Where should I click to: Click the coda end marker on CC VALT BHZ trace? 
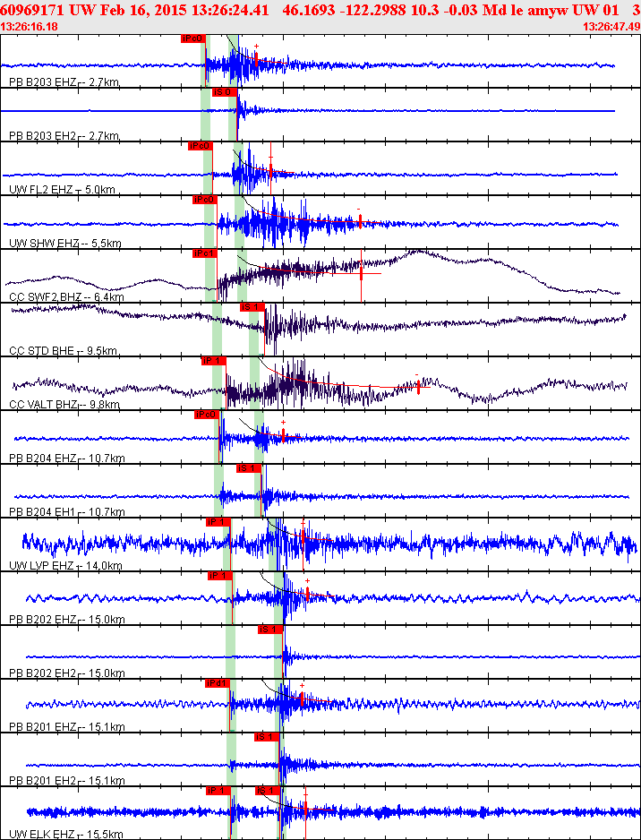pyautogui.click(x=418, y=387)
